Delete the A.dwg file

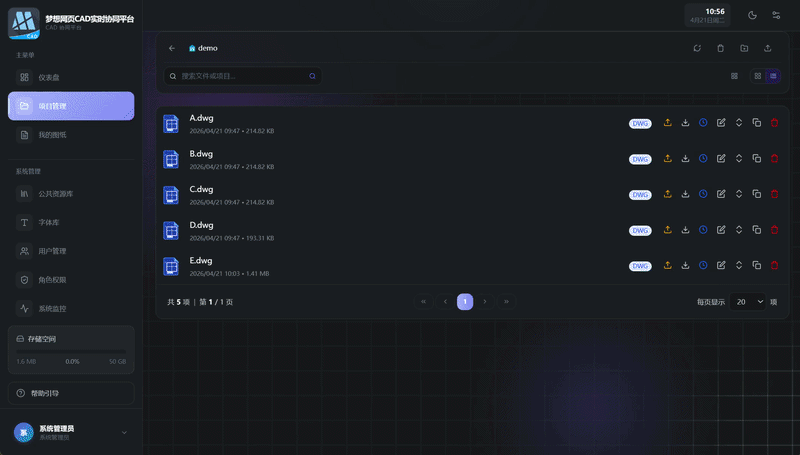click(774, 123)
